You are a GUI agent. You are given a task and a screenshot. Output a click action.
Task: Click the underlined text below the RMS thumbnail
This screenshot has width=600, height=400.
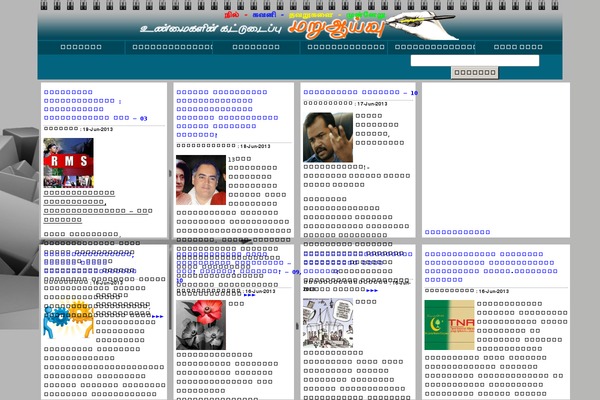(x=98, y=206)
